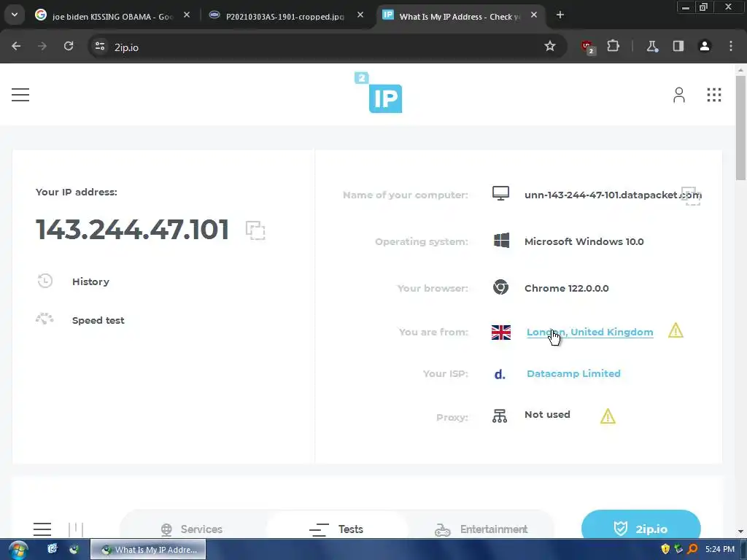Toggle the browser side panel
The width and height of the screenshot is (747, 560).
(678, 46)
